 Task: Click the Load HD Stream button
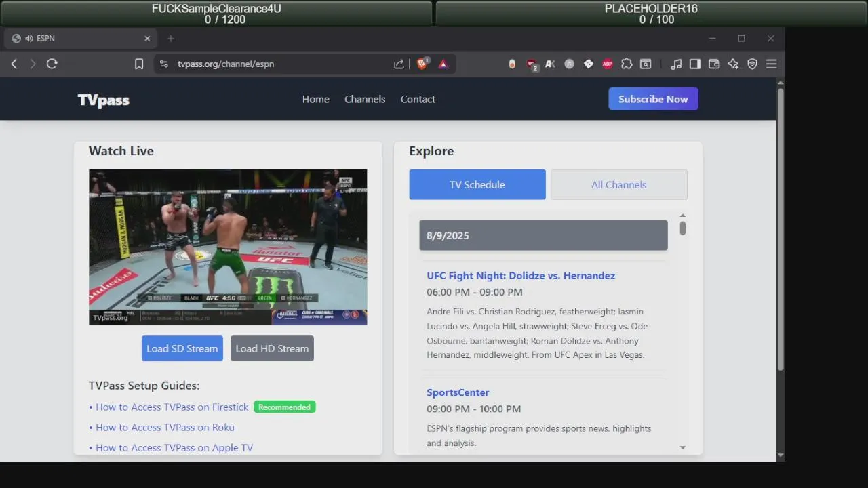[272, 348]
